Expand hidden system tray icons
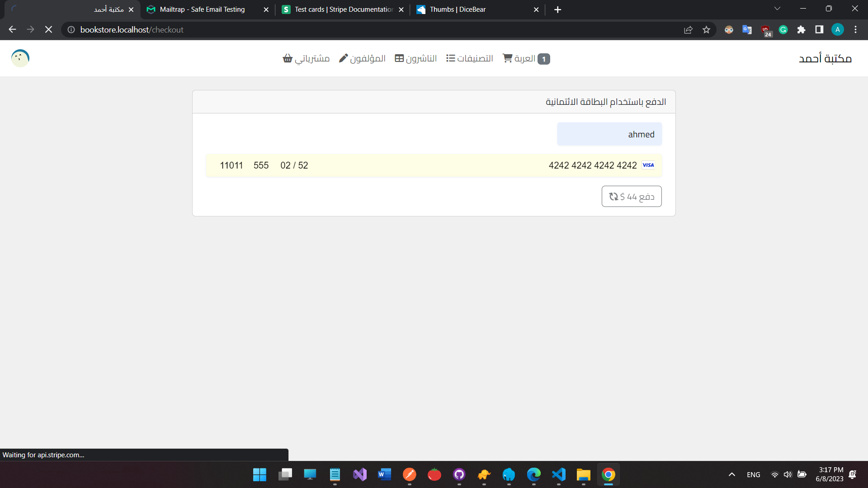Screen dimensions: 868x488 click(x=731, y=474)
